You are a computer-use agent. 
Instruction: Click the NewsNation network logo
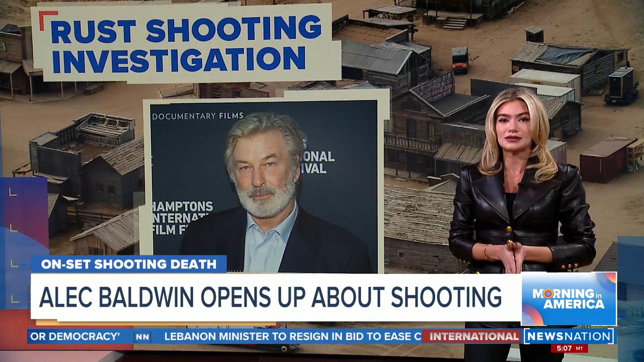pyautogui.click(x=570, y=336)
